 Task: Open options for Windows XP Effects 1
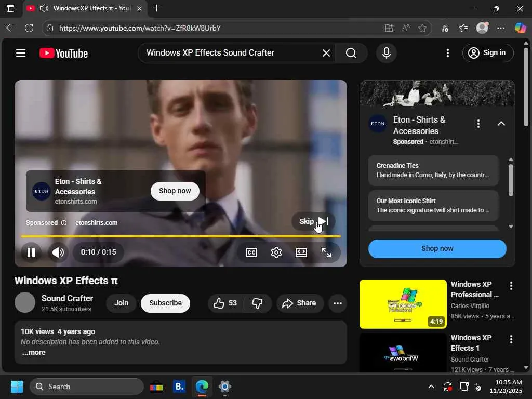[x=511, y=339]
